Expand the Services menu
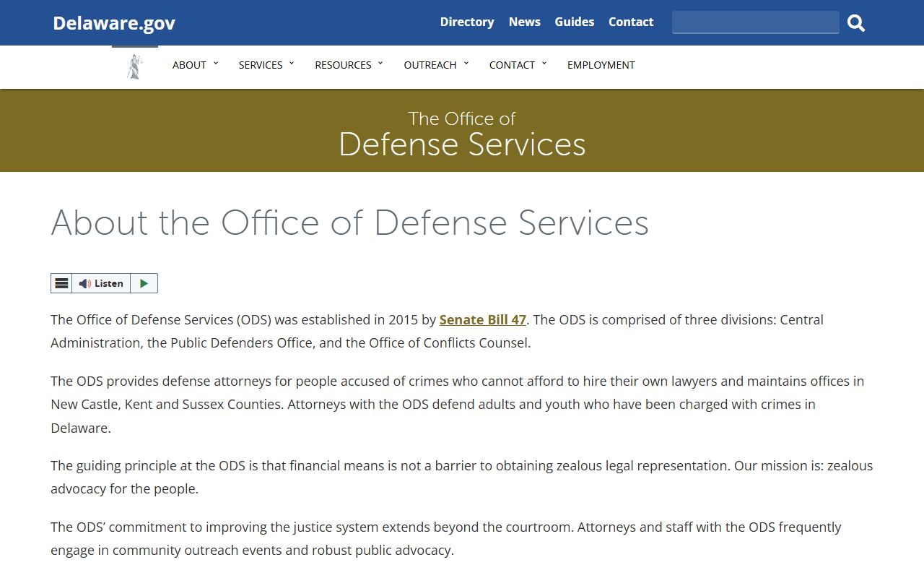The width and height of the screenshot is (924, 578). [266, 65]
